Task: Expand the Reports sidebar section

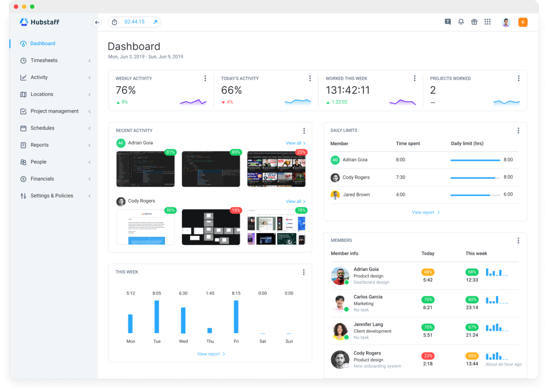Action: (90, 145)
